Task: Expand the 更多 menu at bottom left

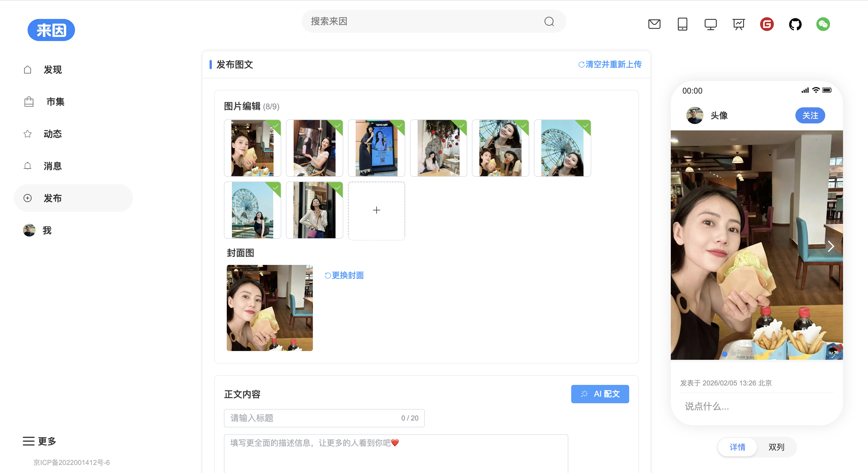Action: coord(39,441)
